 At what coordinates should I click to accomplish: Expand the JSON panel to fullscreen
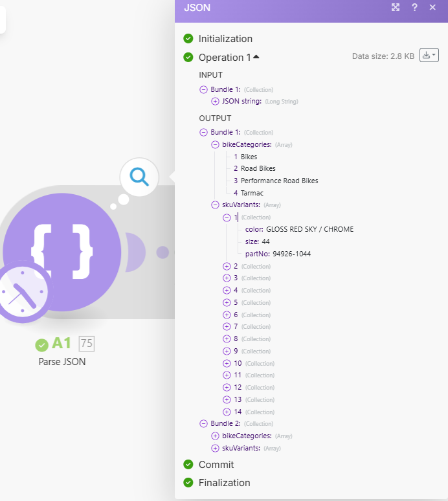[x=396, y=8]
